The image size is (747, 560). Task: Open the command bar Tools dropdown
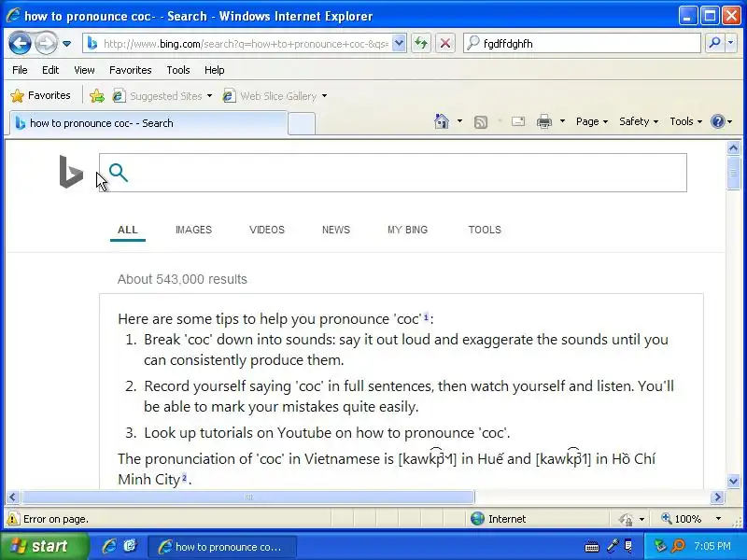point(685,121)
